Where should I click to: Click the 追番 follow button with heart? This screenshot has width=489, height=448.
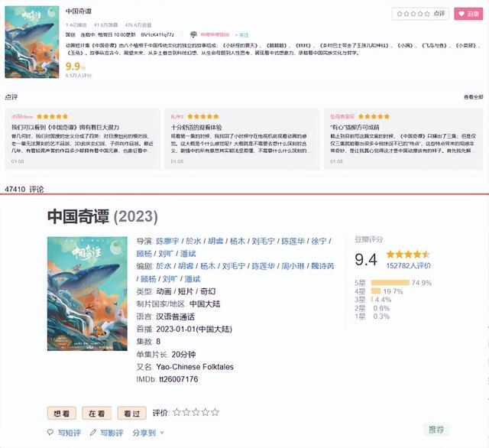click(468, 14)
